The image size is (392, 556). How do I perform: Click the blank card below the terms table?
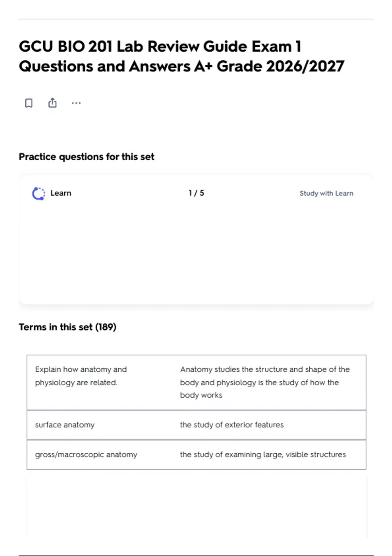click(196, 507)
